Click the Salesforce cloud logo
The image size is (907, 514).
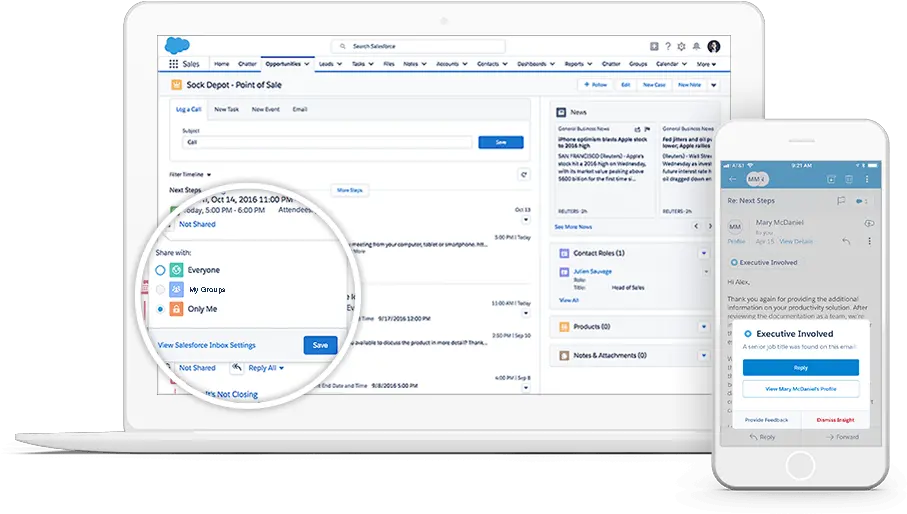coord(177,45)
